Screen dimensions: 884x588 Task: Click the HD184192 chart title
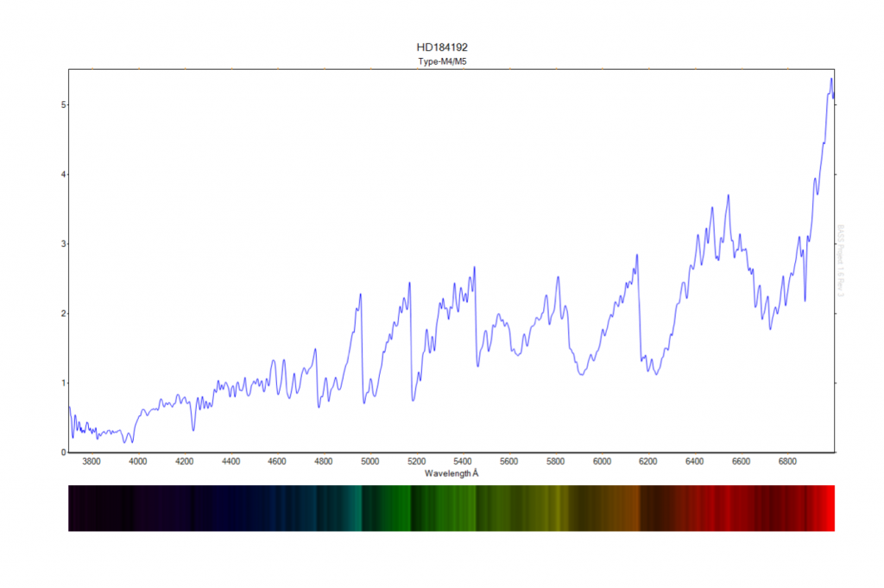click(441, 47)
